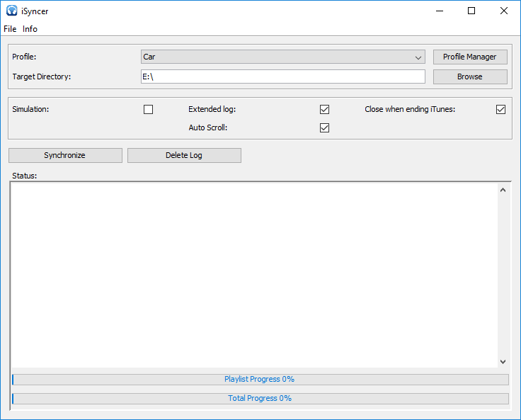Click the iSyncer app icon in title bar

coord(11,11)
